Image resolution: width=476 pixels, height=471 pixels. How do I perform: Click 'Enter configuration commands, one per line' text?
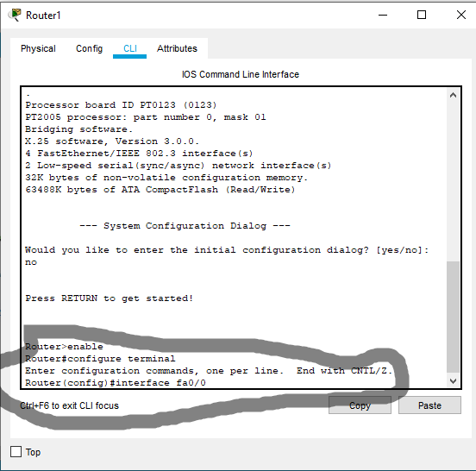click(154, 371)
